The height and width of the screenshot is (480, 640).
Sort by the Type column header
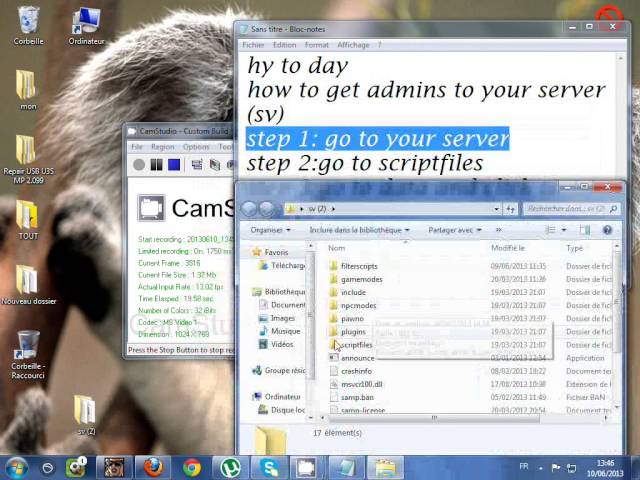(x=574, y=248)
